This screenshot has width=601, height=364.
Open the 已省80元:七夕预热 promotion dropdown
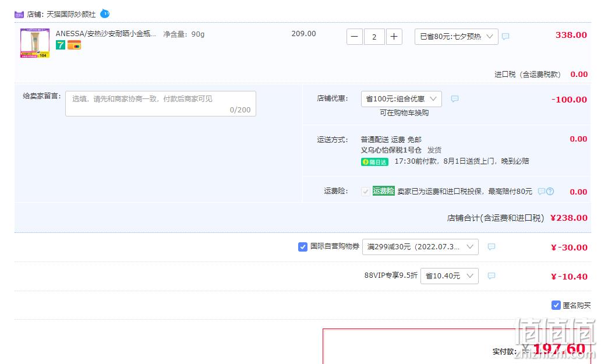pyautogui.click(x=456, y=37)
